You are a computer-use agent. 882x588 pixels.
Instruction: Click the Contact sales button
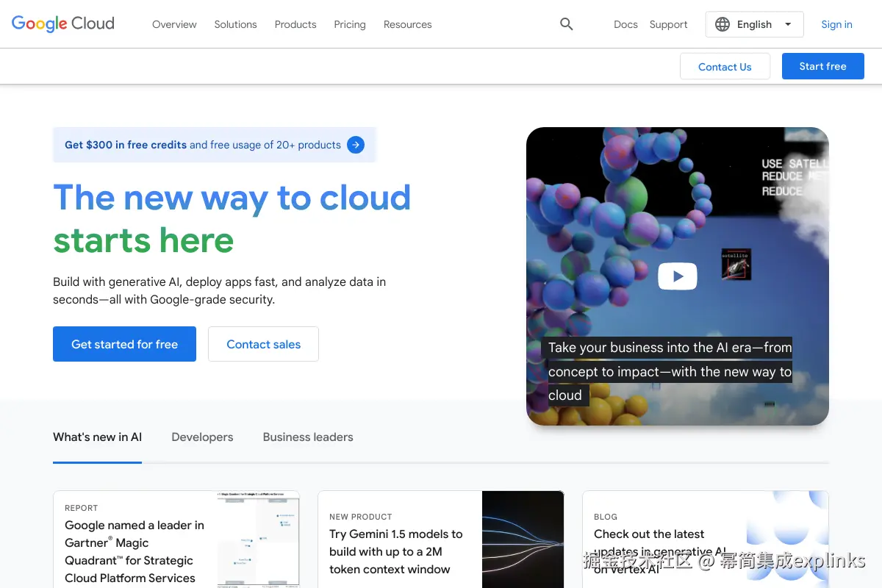pos(263,344)
